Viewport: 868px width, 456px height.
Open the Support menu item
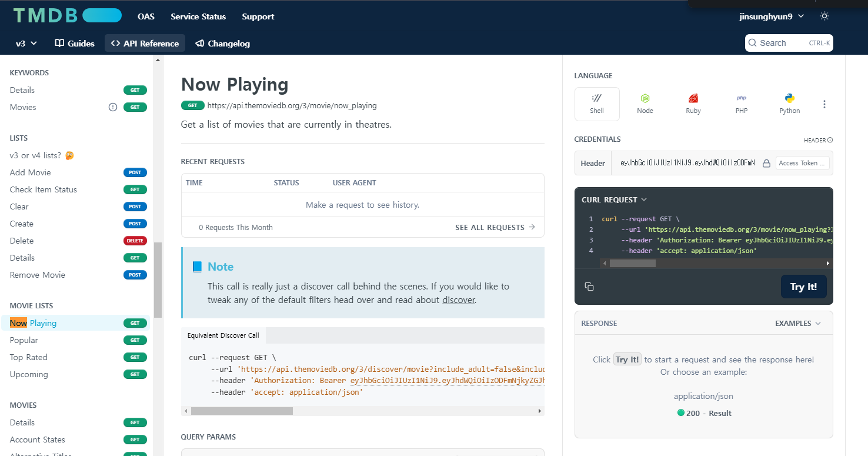click(258, 16)
